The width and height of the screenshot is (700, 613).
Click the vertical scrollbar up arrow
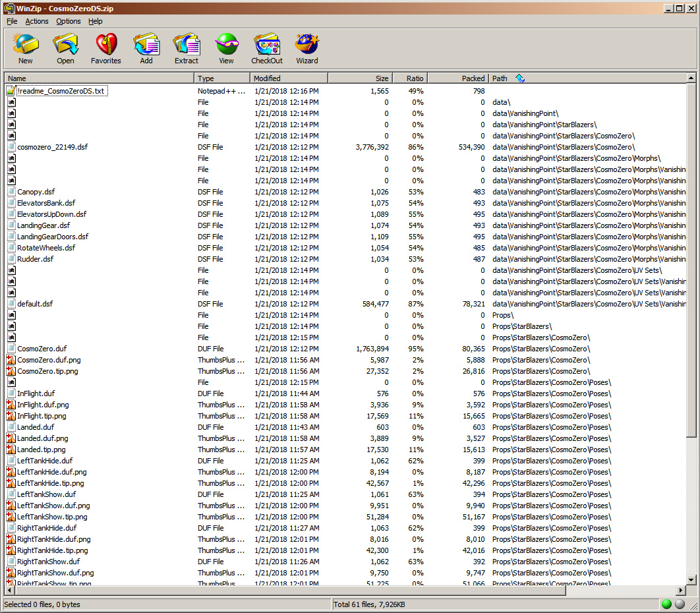(691, 78)
